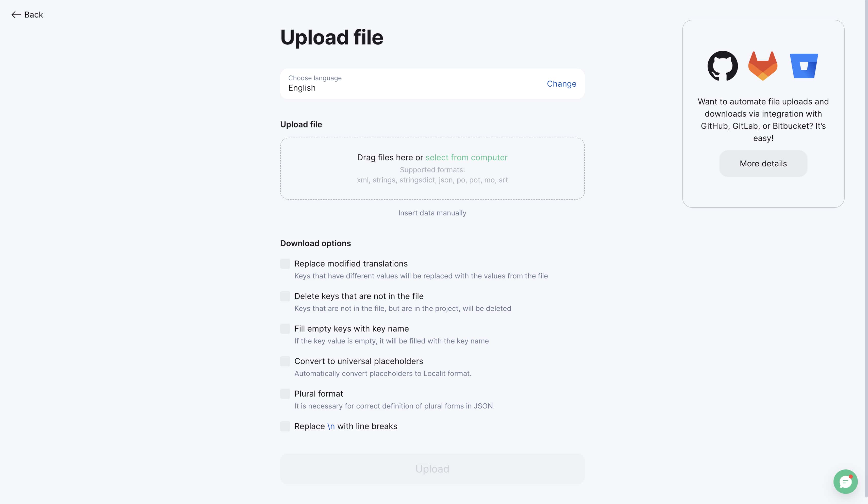Screen dimensions: 868x504
Task: Check Delete keys that are not in file
Action: pos(285,296)
